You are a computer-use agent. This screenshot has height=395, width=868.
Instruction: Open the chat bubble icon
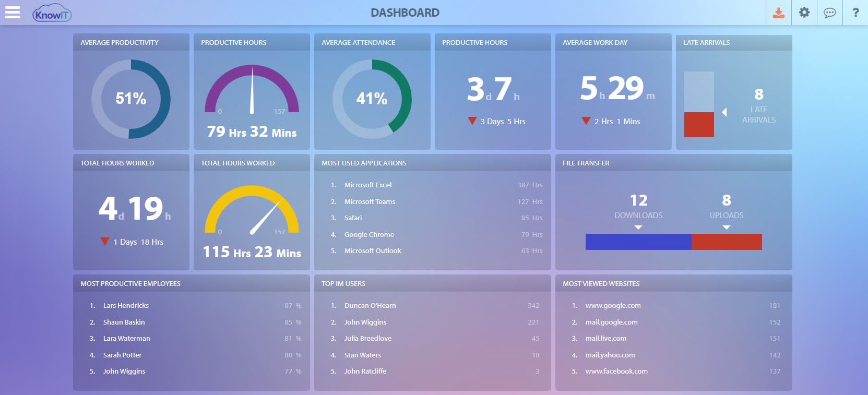pos(830,13)
